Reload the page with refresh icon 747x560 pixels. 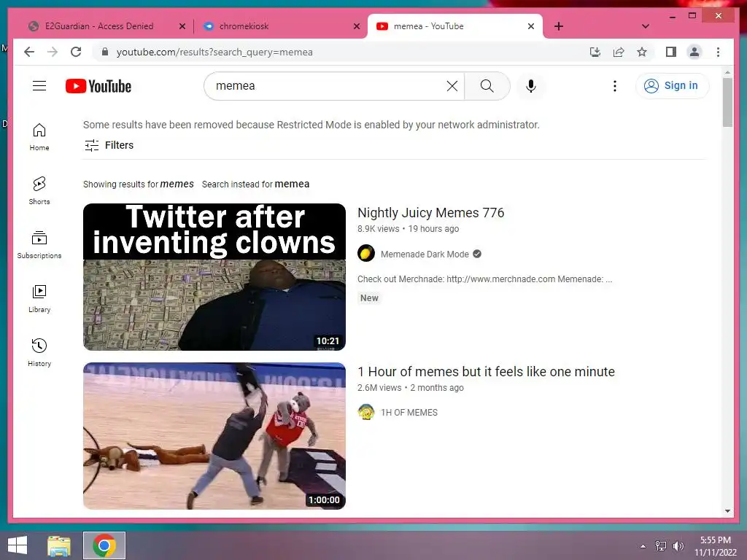click(x=76, y=52)
